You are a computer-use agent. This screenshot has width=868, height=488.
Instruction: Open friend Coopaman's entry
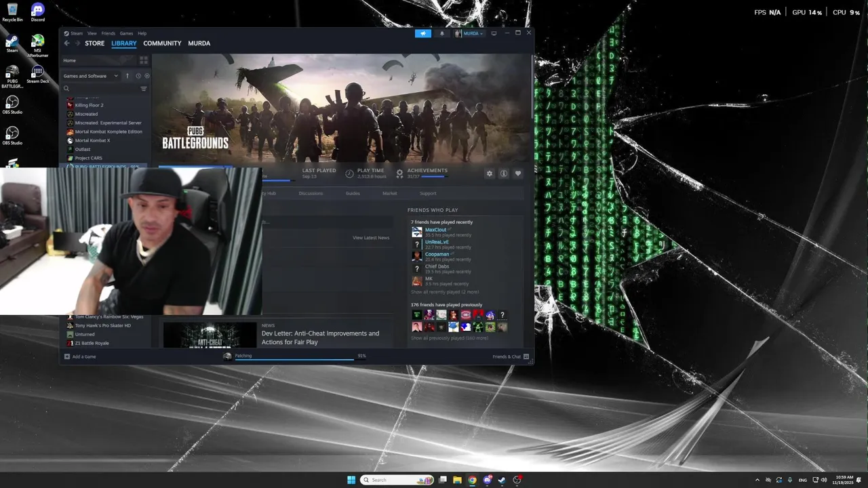pyautogui.click(x=441, y=257)
